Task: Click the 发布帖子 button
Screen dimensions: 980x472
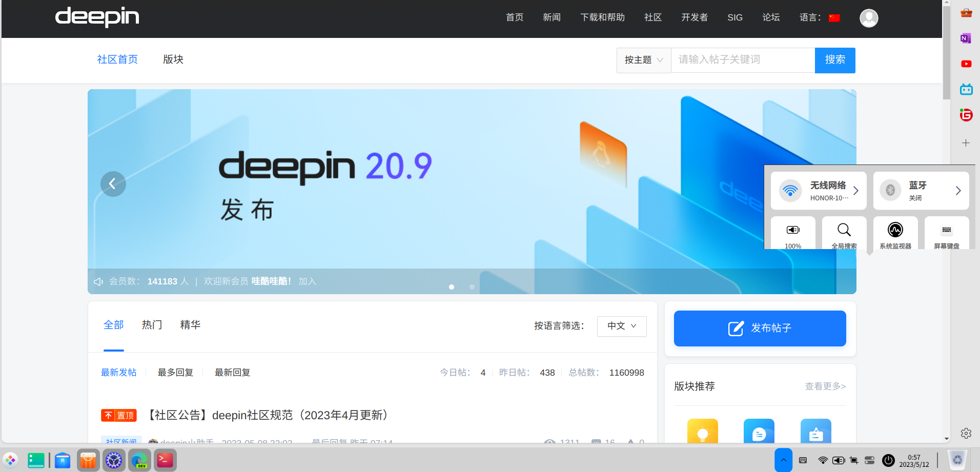Action: click(x=760, y=329)
